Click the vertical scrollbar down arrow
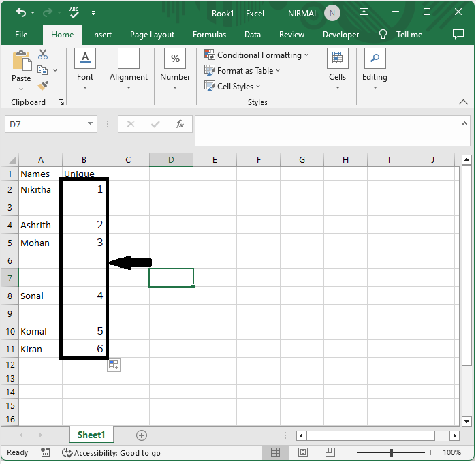 (466, 421)
